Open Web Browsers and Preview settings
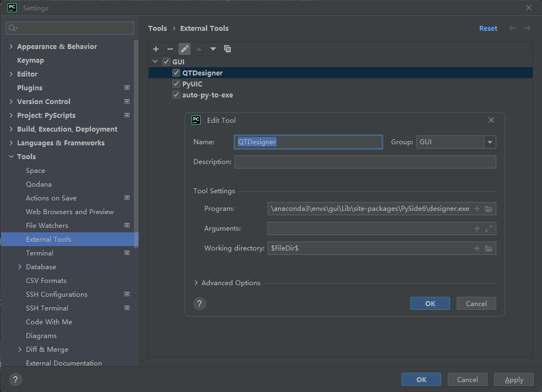The width and height of the screenshot is (542, 392). click(x=69, y=212)
